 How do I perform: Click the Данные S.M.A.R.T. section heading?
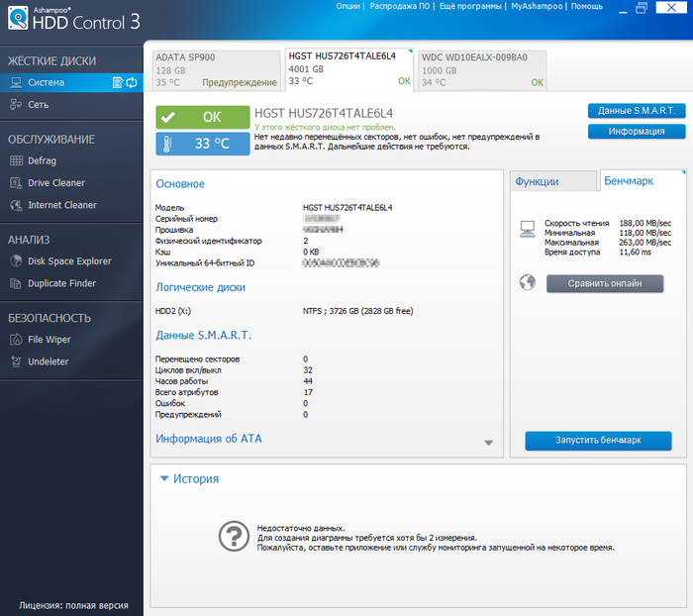coord(203,335)
